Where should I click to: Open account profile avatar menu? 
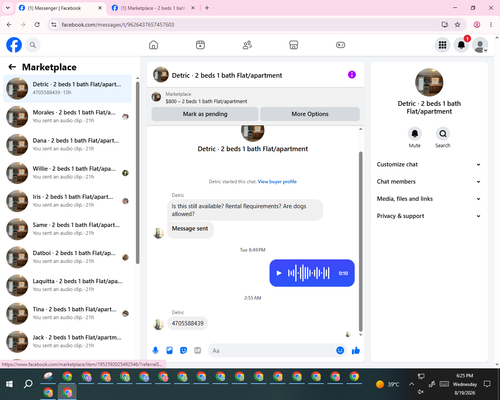480,45
